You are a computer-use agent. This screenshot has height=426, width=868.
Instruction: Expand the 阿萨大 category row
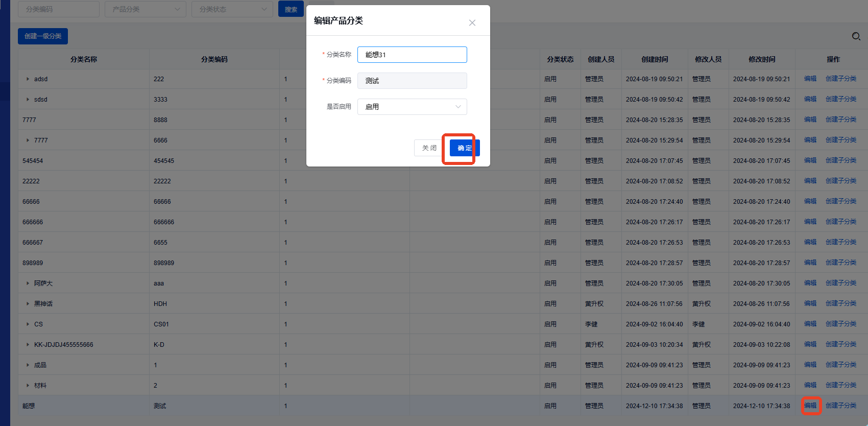tap(28, 283)
